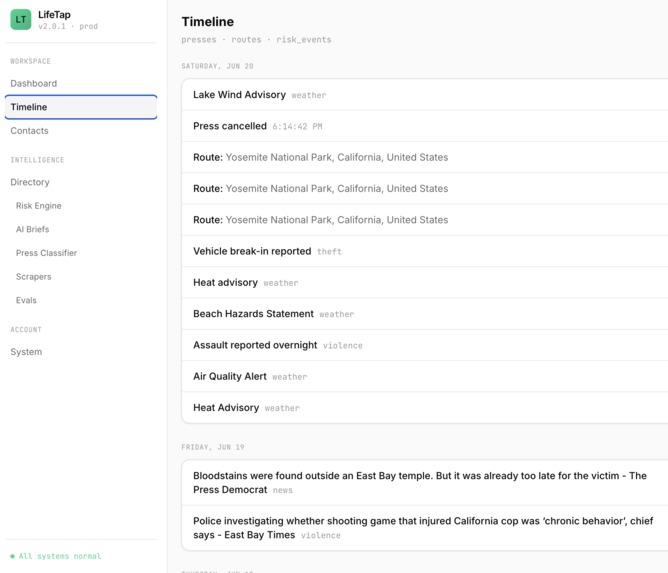The width and height of the screenshot is (668, 573).
Task: Click the v2.0.1 · prod version label
Action: click(x=68, y=26)
